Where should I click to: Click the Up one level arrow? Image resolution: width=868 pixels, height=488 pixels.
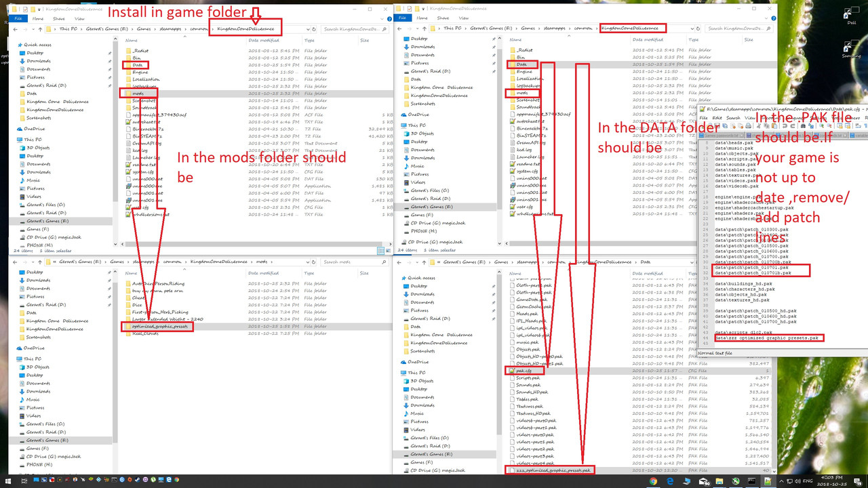[x=39, y=29]
